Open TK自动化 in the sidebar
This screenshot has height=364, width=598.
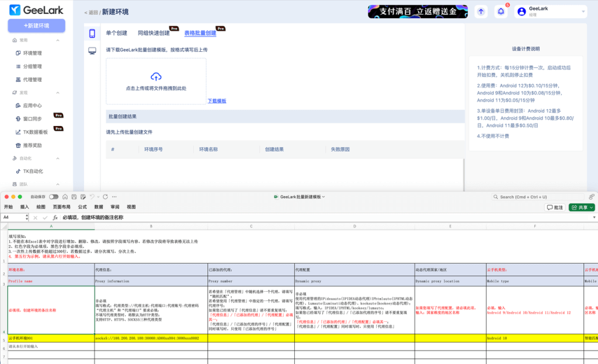point(33,171)
